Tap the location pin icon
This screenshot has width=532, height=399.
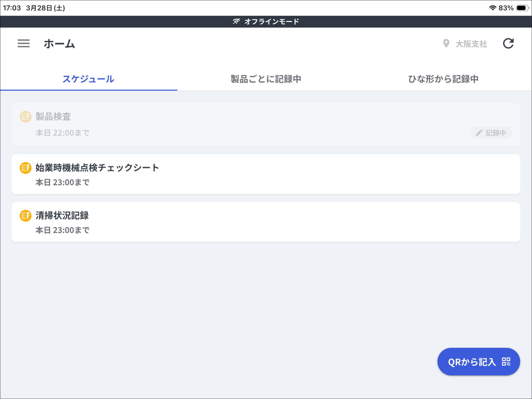click(x=446, y=43)
